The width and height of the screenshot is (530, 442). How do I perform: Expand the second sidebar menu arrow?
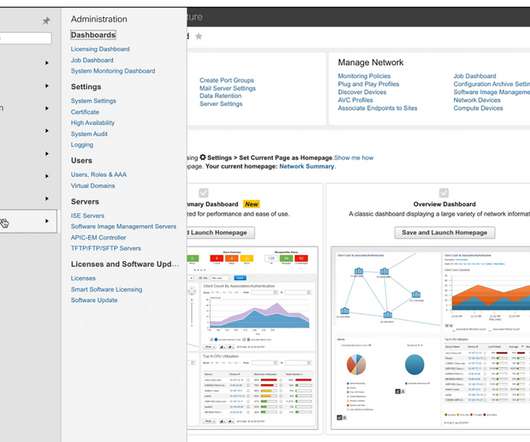click(47, 86)
